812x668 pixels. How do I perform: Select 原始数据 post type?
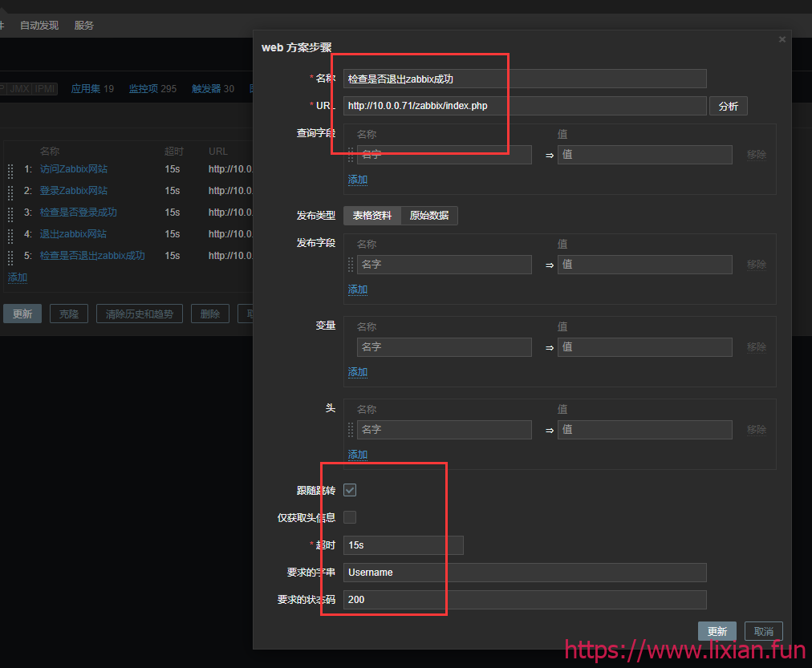click(x=429, y=215)
